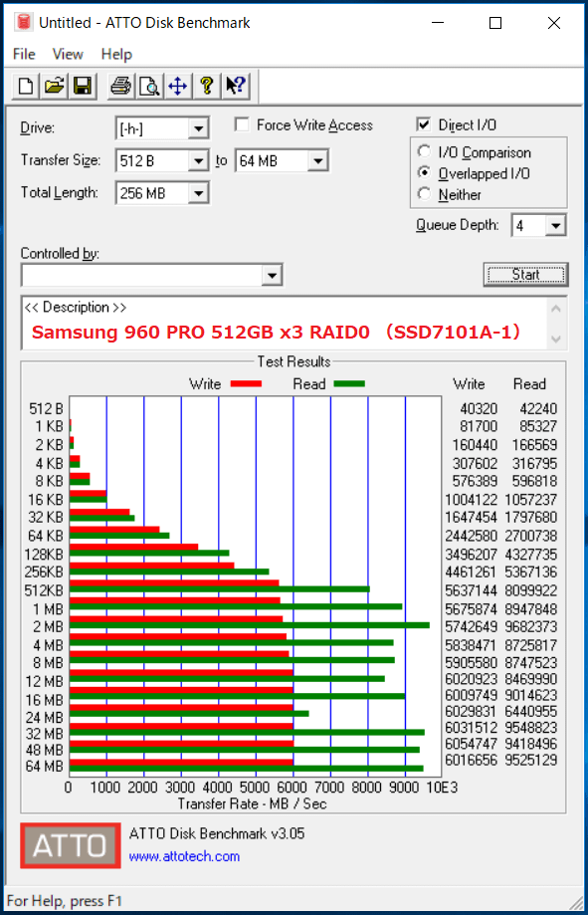
Task: Click the Open file folder icon
Action: point(54,87)
